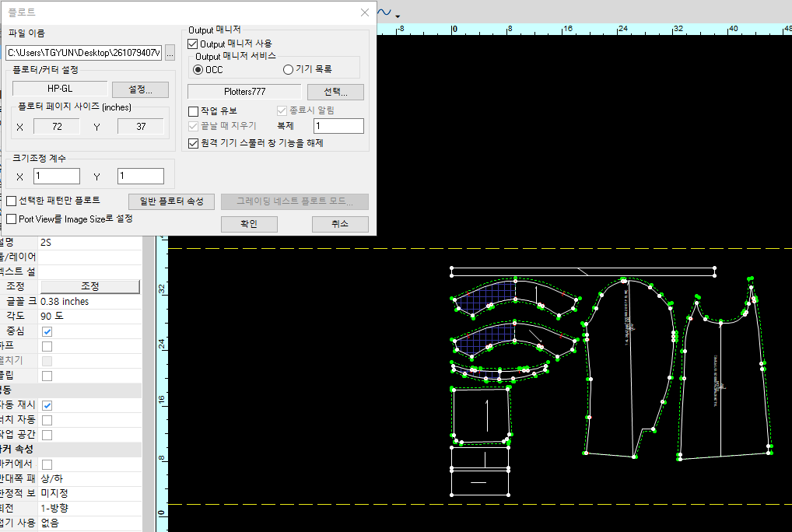Screen dimensions: 792x532
Task: Select the OCC radio button
Action: [x=198, y=70]
